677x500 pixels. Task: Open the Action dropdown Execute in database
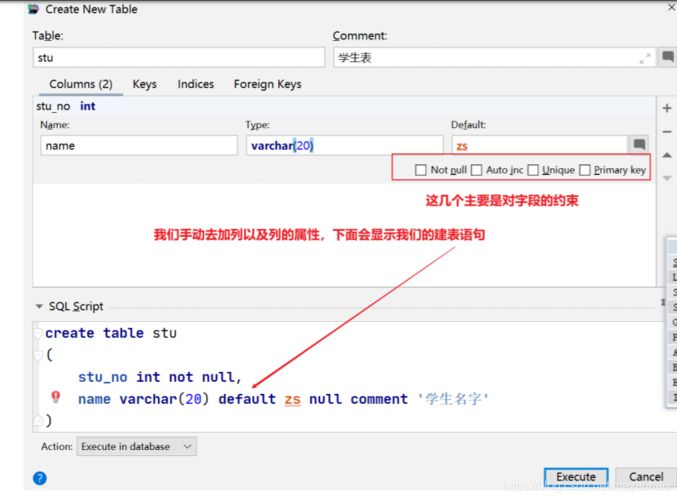click(x=136, y=446)
